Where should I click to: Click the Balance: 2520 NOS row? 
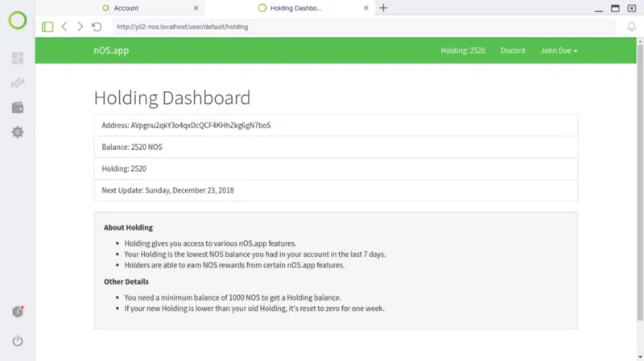(x=336, y=147)
